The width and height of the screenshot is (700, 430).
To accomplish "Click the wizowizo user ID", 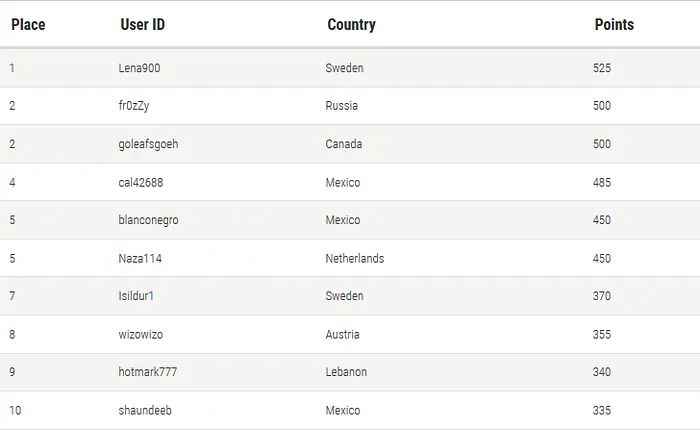I will (x=141, y=334).
